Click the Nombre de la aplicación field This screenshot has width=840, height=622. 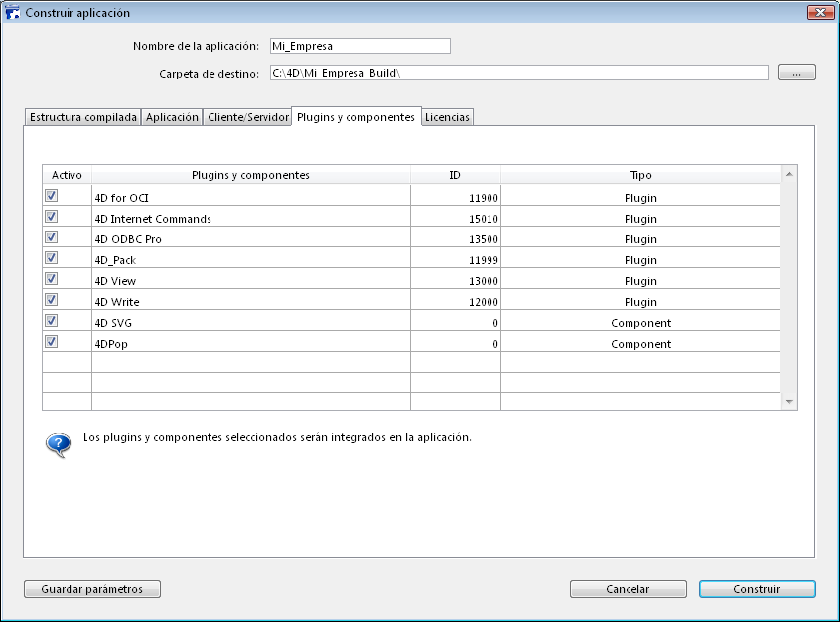pos(359,46)
